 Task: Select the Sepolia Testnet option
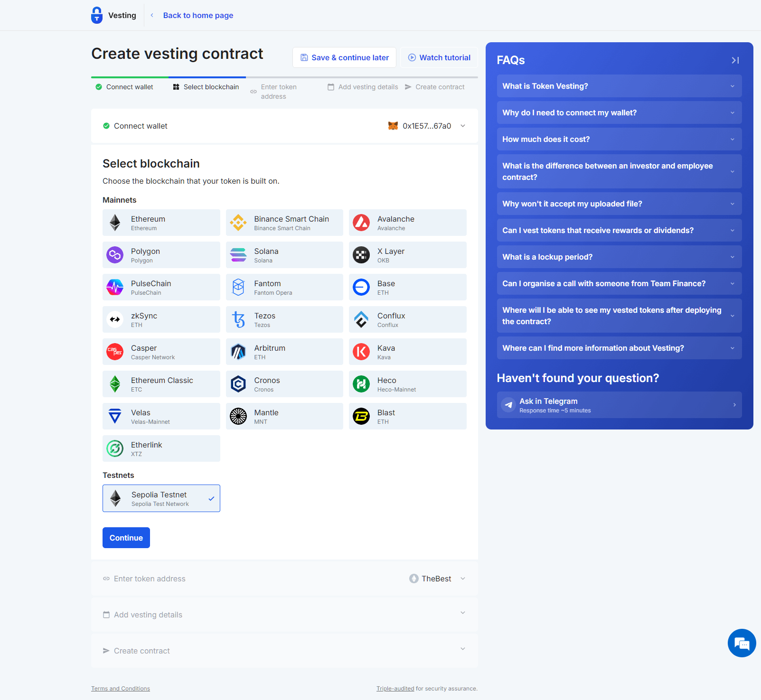tap(161, 498)
